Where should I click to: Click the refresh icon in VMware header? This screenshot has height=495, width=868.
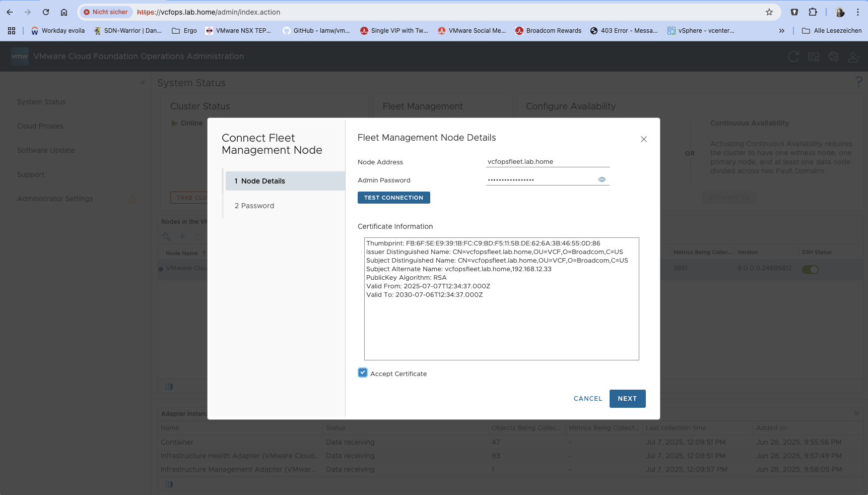[793, 56]
